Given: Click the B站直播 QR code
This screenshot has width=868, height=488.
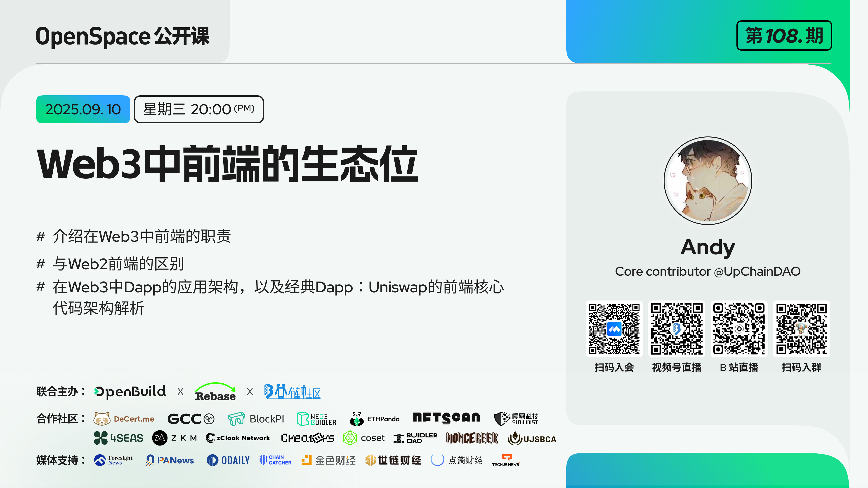Looking at the screenshot, I should pos(739,329).
